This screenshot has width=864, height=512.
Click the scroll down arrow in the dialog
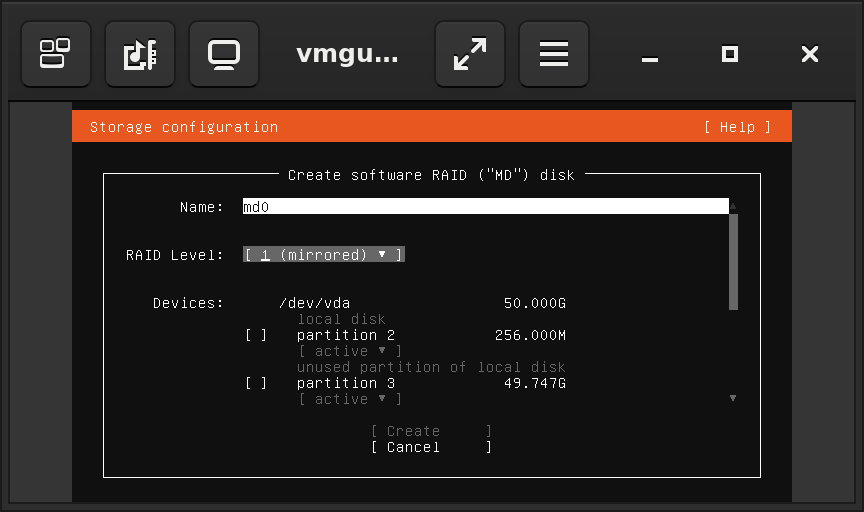tap(733, 398)
